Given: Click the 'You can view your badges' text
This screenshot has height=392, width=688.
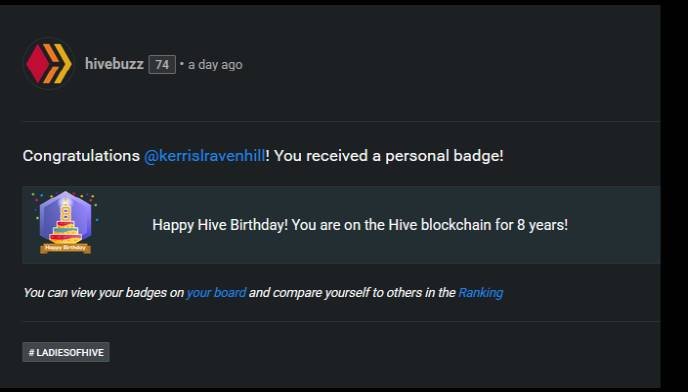Looking at the screenshot, I should [x=95, y=293].
